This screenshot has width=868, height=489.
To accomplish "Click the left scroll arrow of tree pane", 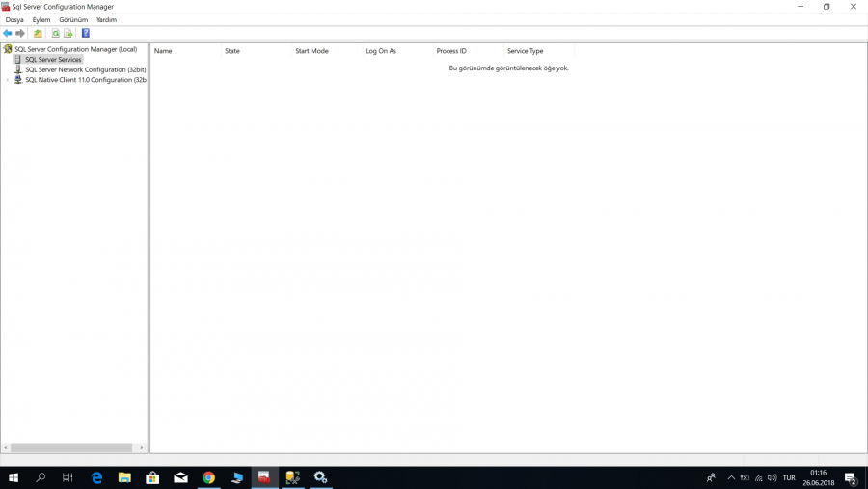I will pos(6,448).
